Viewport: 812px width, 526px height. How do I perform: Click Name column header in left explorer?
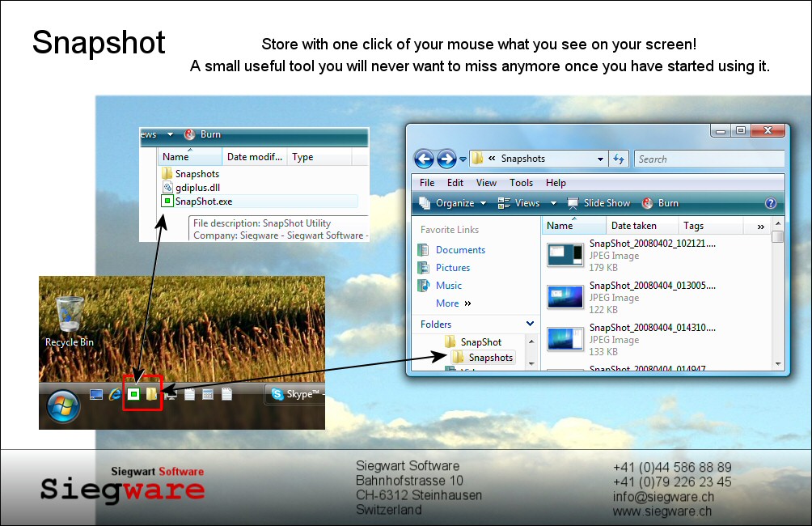pyautogui.click(x=190, y=156)
